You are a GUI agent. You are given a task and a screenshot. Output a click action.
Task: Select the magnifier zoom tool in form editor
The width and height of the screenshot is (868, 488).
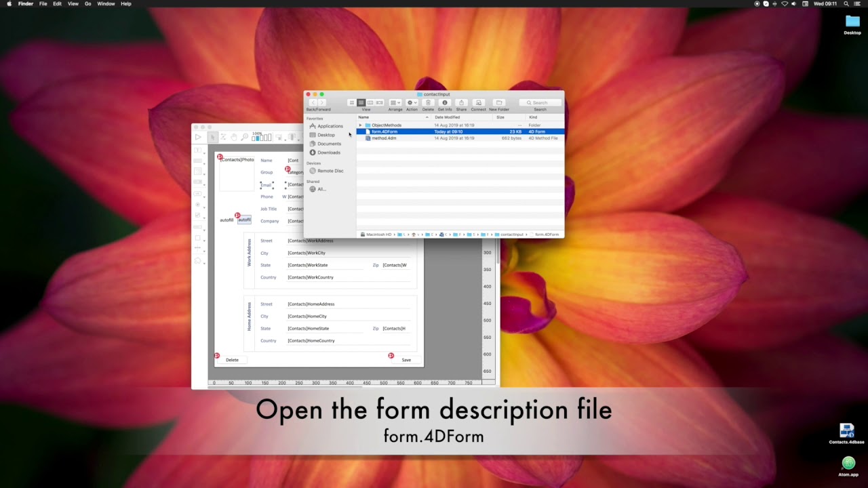[x=244, y=137]
